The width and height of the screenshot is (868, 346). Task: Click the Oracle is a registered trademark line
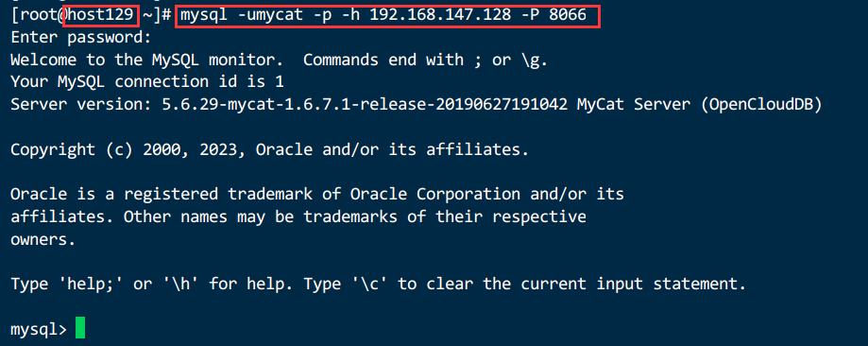(317, 195)
